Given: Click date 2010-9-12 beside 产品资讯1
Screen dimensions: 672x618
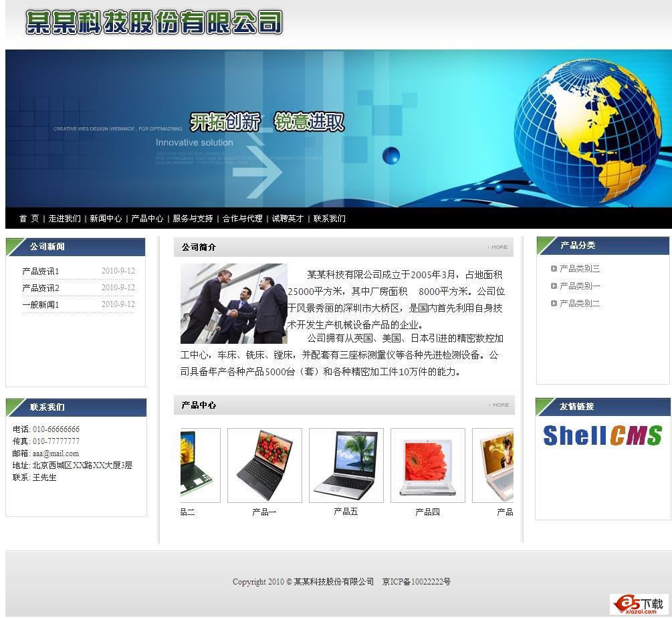Looking at the screenshot, I should [118, 271].
